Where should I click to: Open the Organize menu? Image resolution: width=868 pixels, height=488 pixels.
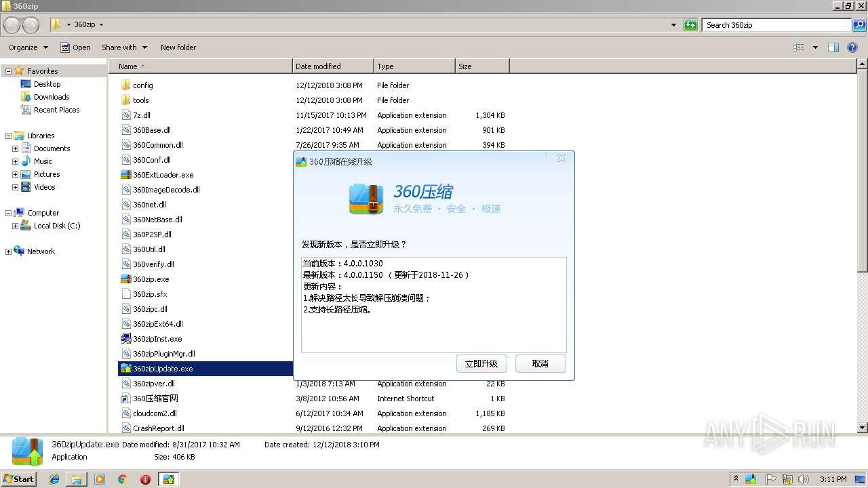tap(28, 47)
